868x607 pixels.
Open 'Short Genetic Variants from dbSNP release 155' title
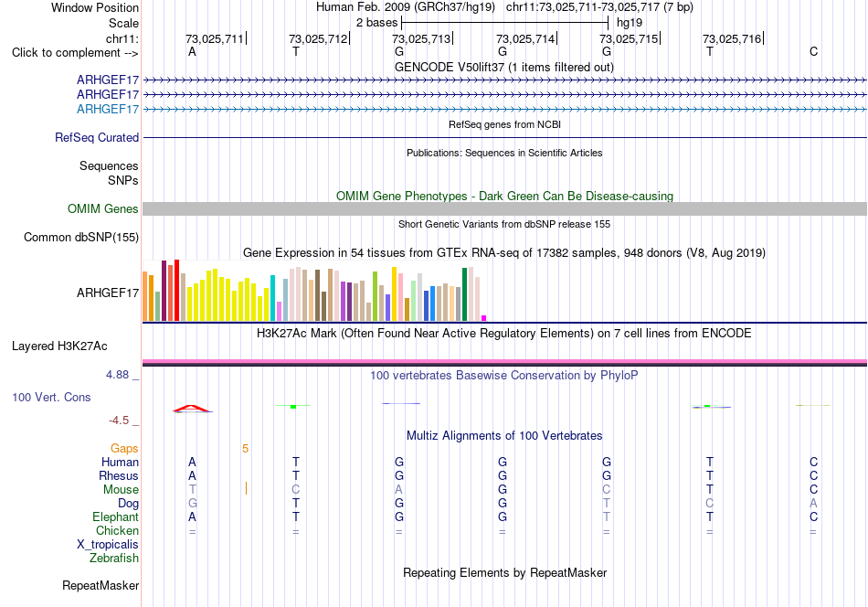504,224
